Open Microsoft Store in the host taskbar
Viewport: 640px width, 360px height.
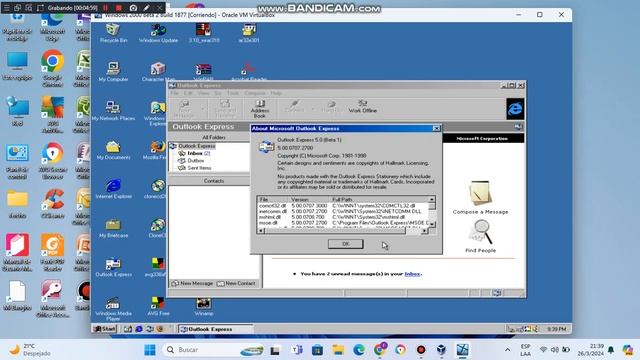click(x=317, y=350)
